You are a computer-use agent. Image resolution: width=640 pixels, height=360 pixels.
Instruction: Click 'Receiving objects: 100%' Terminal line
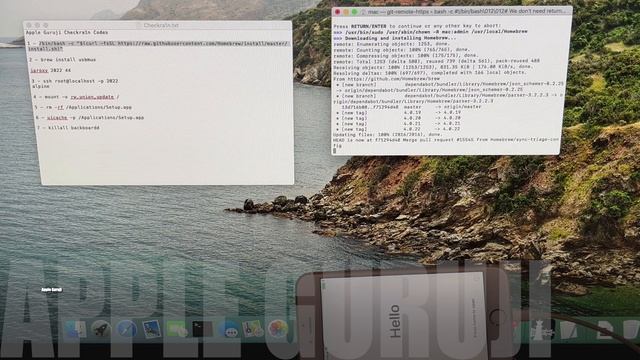pyautogui.click(x=433, y=67)
